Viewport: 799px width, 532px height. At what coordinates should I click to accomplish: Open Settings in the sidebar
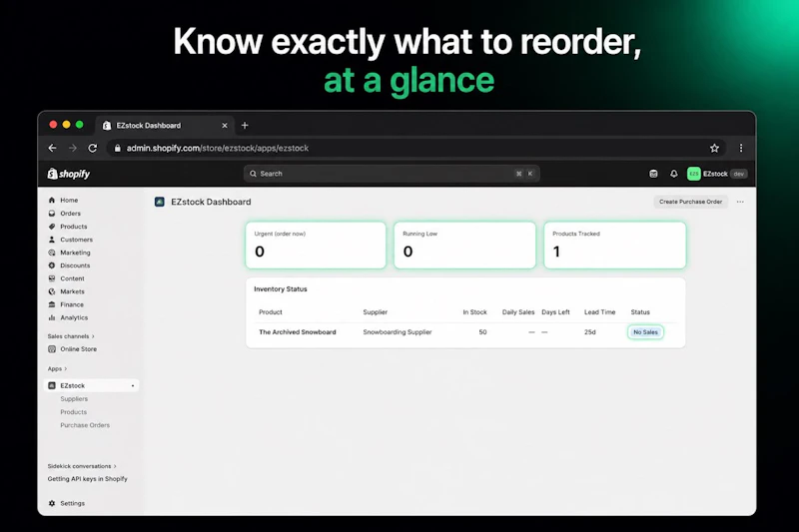72,503
